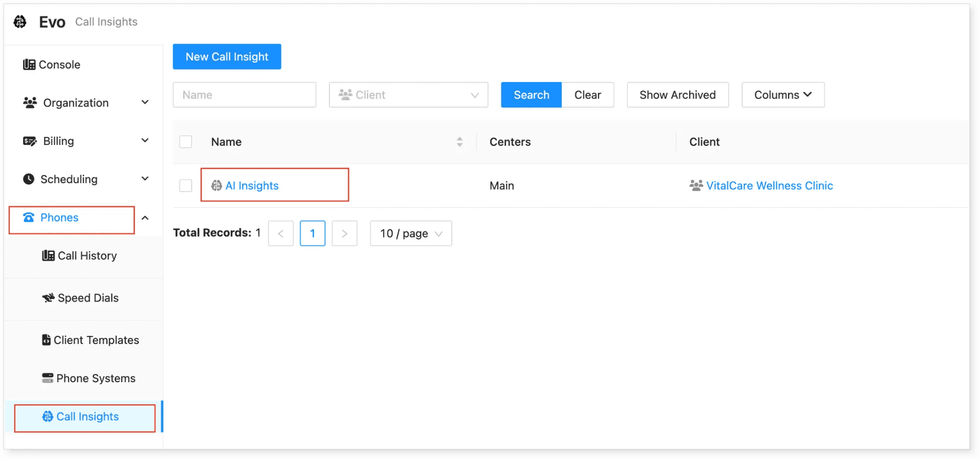
Task: Open Console from the sidebar
Action: (x=52, y=65)
